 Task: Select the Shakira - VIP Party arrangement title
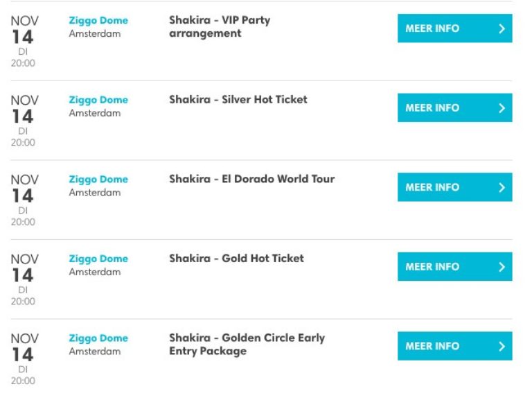(x=220, y=26)
